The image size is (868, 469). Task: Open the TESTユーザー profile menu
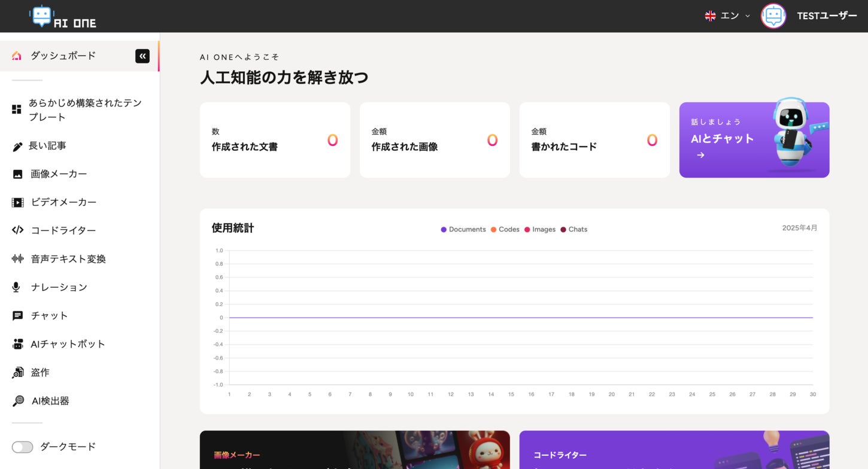tap(809, 16)
